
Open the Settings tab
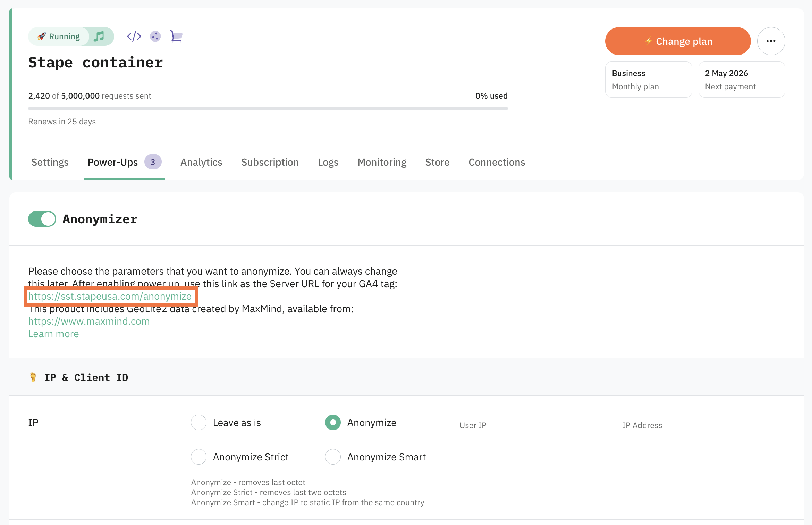[50, 162]
